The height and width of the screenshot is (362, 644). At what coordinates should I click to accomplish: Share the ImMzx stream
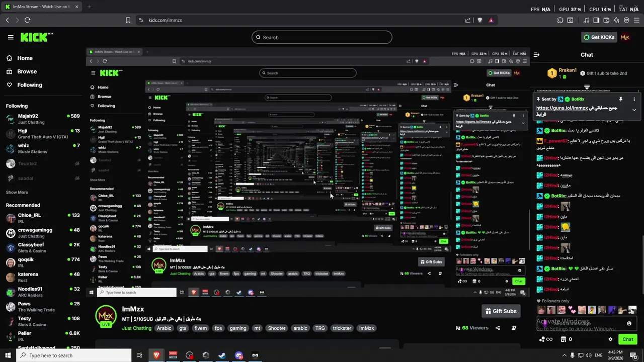click(498, 328)
